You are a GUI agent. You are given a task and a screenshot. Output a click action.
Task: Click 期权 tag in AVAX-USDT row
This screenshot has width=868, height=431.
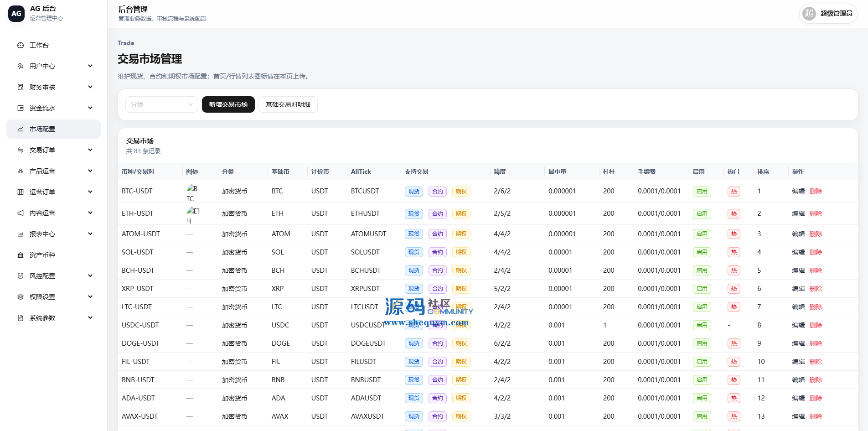(x=461, y=416)
